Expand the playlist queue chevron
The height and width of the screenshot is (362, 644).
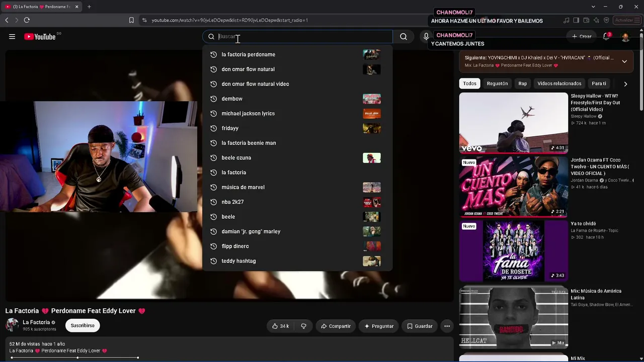point(624,61)
